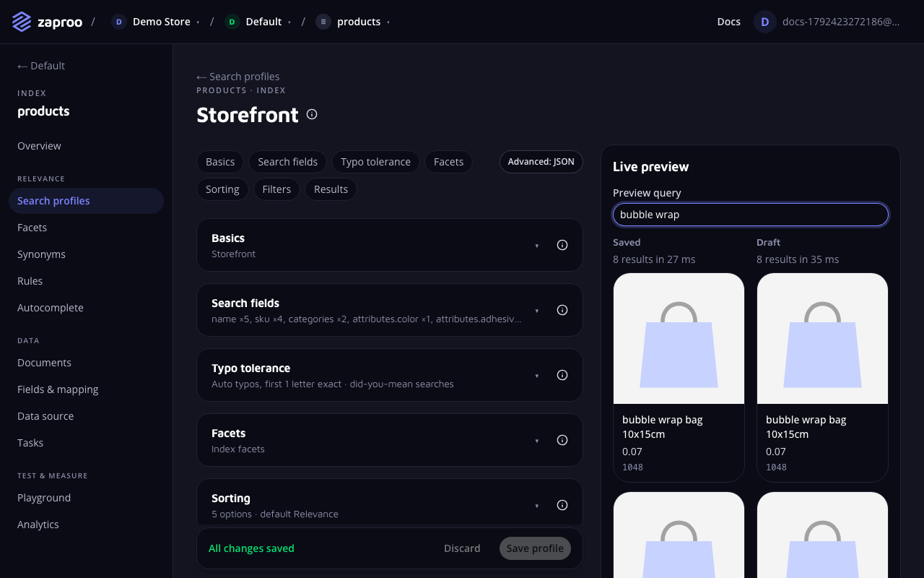Jump to the Sorting tab pill

click(222, 189)
